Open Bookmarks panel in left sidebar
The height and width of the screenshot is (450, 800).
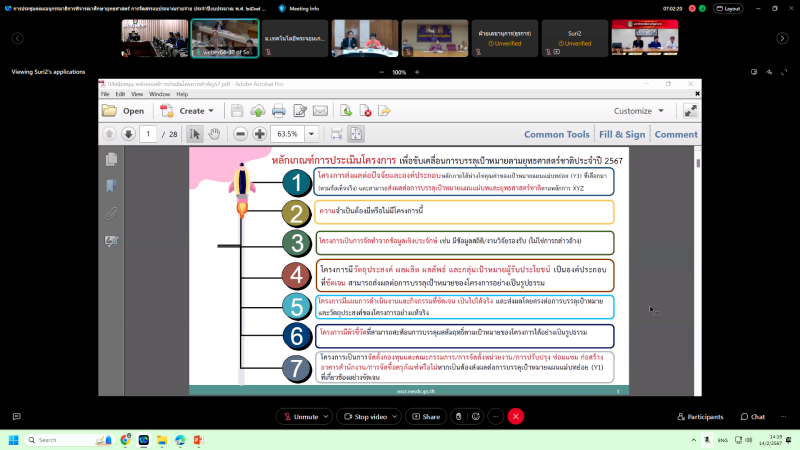112,186
